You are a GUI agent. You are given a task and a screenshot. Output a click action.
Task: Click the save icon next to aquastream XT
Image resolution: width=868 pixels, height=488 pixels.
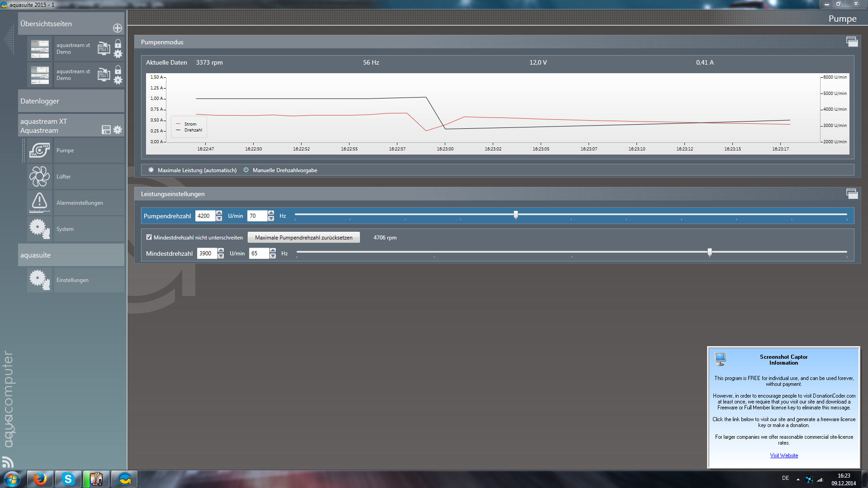pyautogui.click(x=106, y=130)
